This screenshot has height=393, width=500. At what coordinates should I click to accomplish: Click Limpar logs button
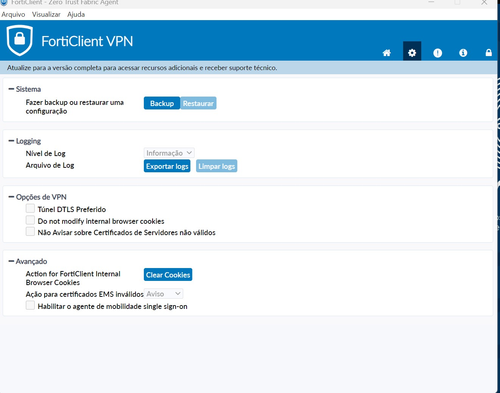click(x=217, y=166)
